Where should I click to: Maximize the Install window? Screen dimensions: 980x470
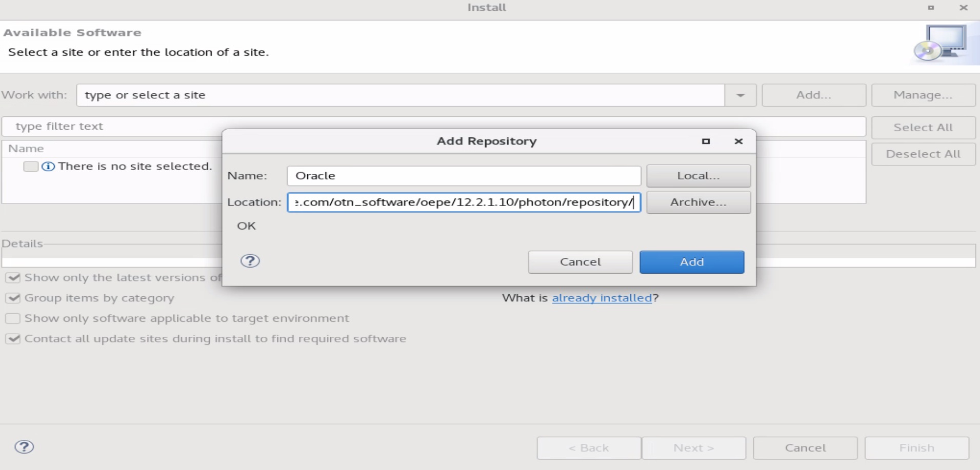[x=931, y=8]
